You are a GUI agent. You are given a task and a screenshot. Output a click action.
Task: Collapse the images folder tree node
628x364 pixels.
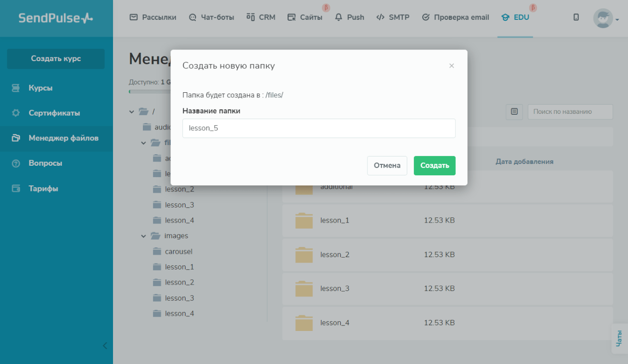click(143, 236)
